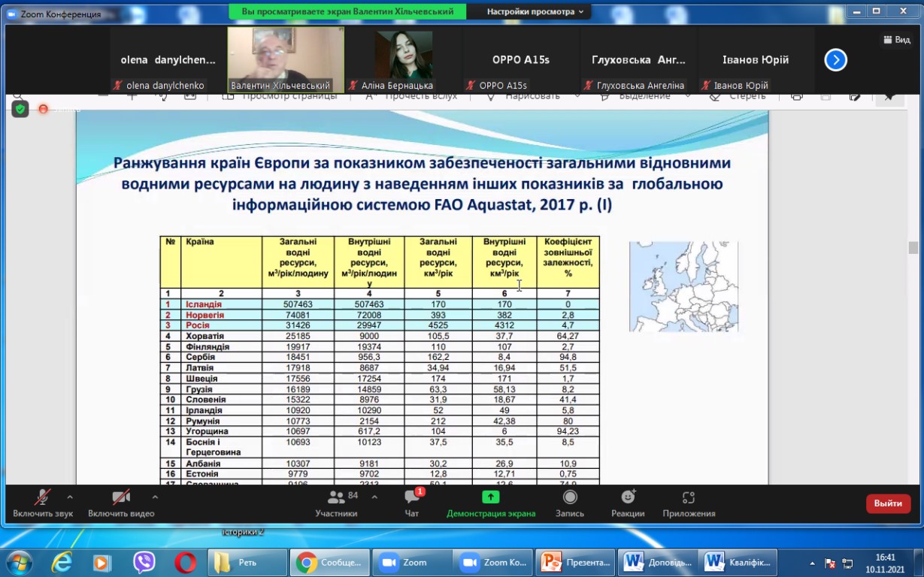Click green encryption shield icon
Image resolution: width=924 pixels, height=577 pixels.
click(20, 109)
